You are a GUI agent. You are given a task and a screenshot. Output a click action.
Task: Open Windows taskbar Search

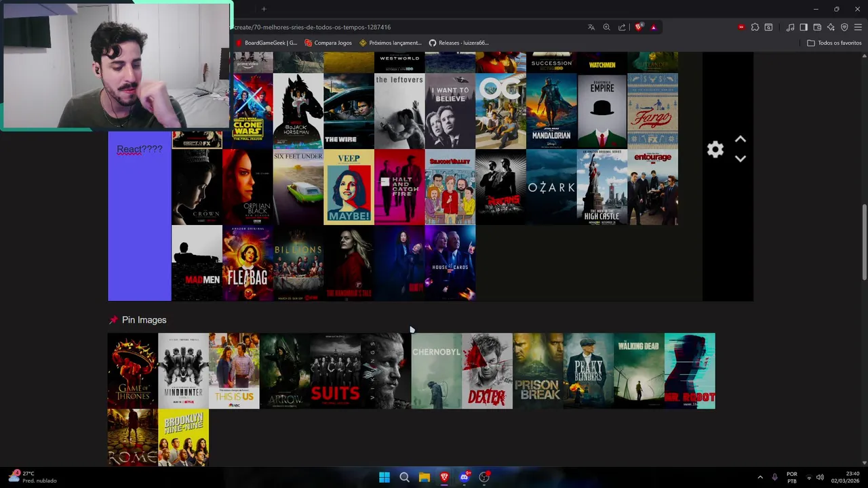pyautogui.click(x=404, y=477)
